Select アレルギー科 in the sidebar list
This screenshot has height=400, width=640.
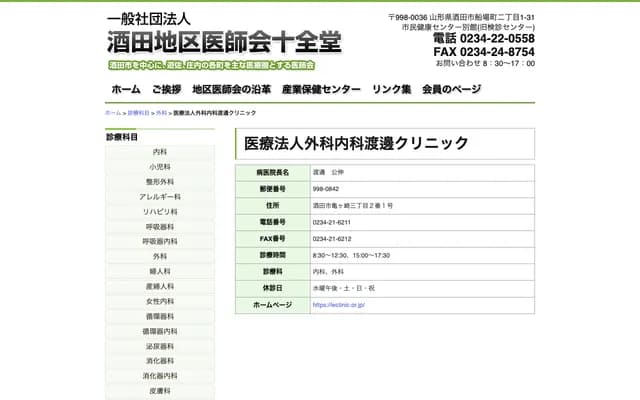coord(160,197)
